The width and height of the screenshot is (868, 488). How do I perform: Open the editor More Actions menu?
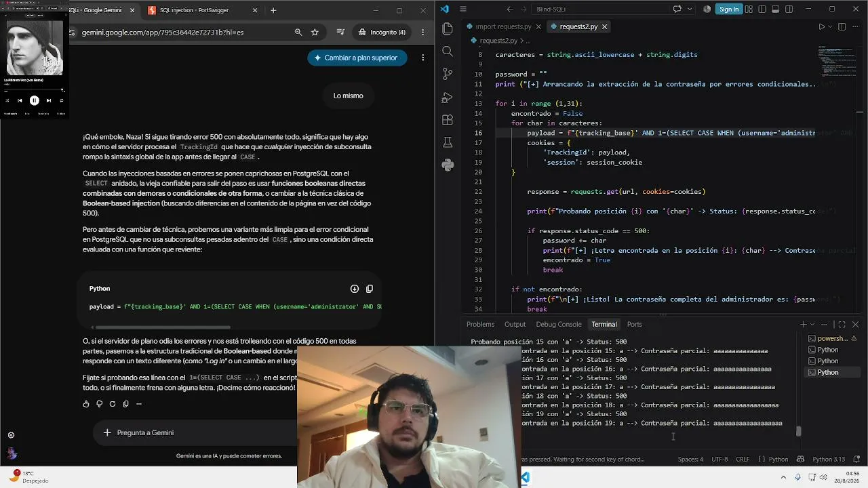(856, 26)
